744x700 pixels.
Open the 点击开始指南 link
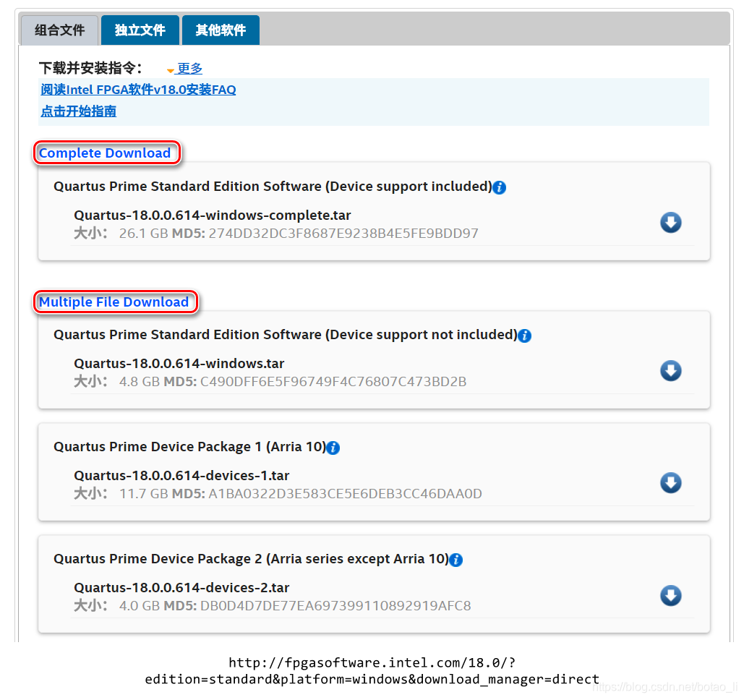click(x=78, y=111)
